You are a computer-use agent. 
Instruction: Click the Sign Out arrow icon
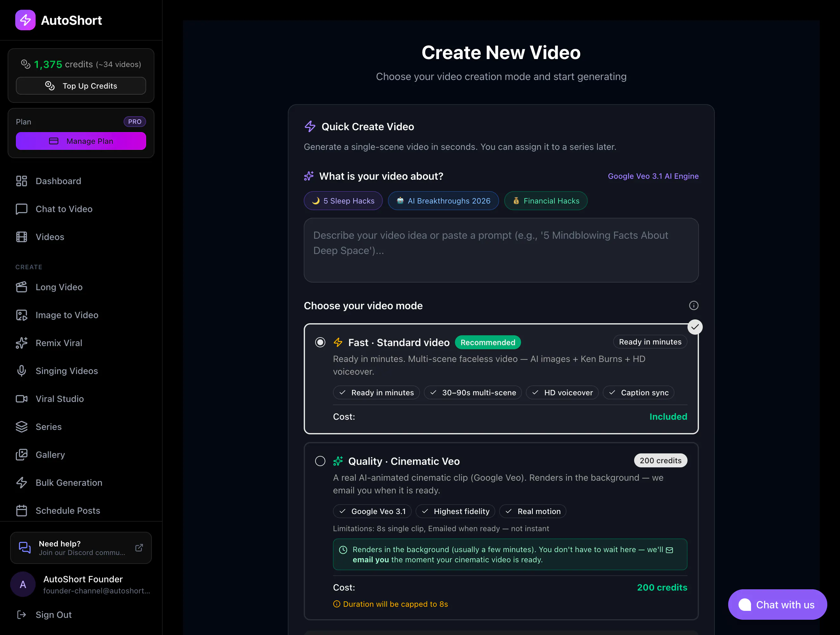tap(22, 614)
